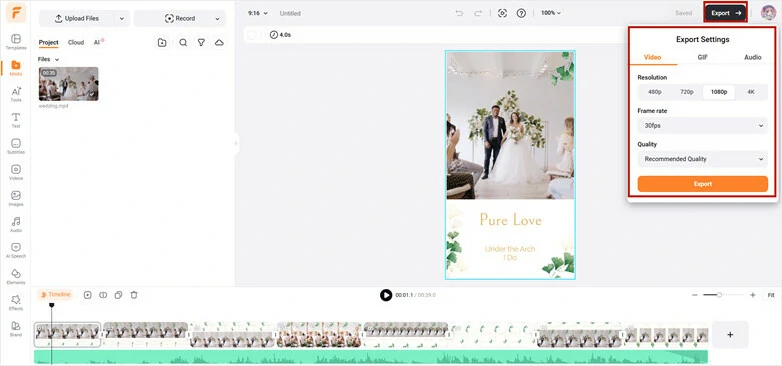Screen dimensions: 782x366
Task: Expand the Upload Files dropdown arrow
Action: [122, 18]
